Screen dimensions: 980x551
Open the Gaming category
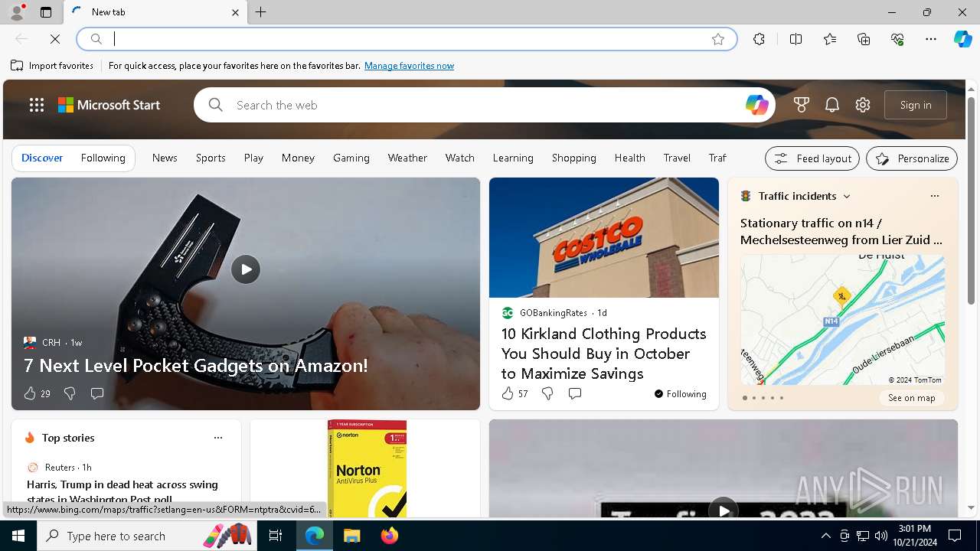pyautogui.click(x=351, y=158)
